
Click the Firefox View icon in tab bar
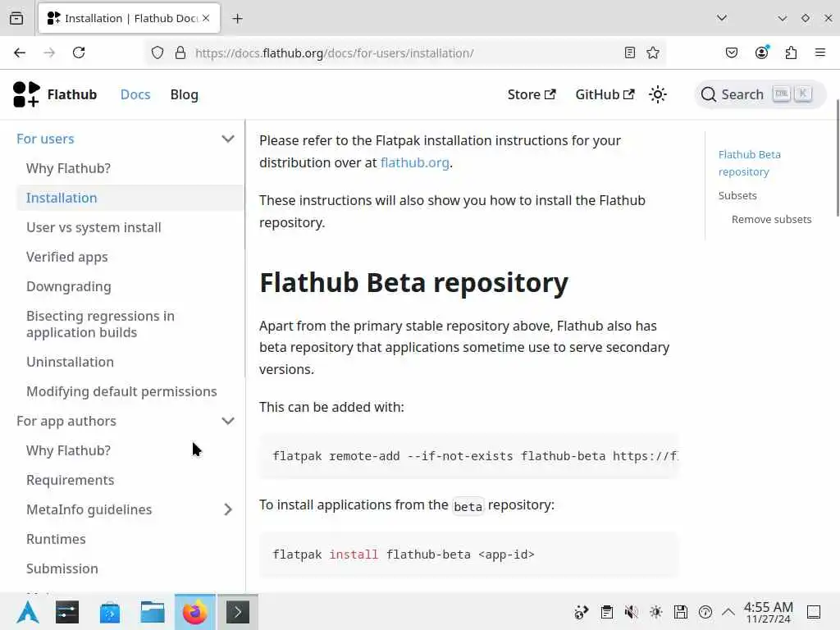[16, 18]
